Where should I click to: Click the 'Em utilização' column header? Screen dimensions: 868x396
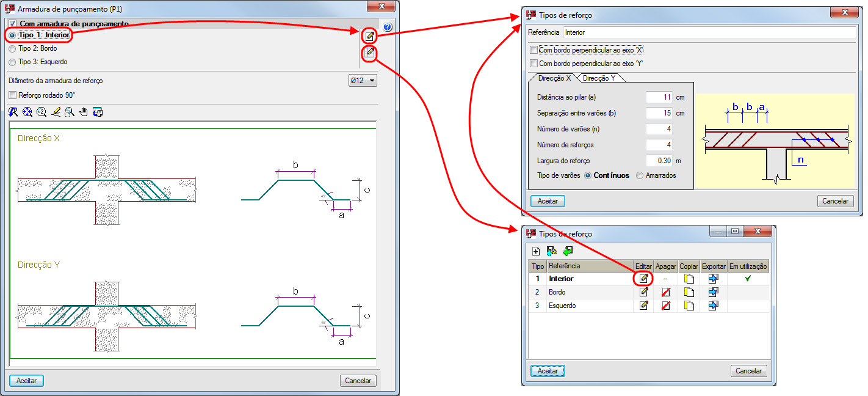[x=748, y=266]
